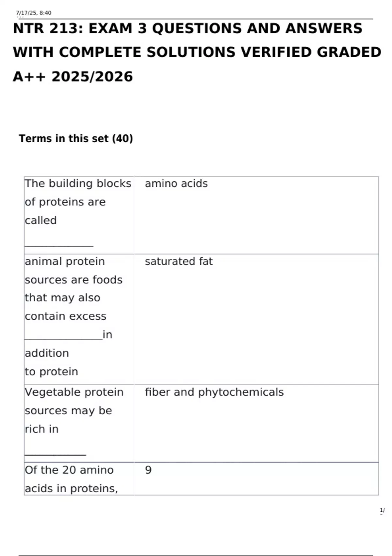392x556 pixels.
Task: Click the answer '9' in last row
Action: click(x=148, y=470)
